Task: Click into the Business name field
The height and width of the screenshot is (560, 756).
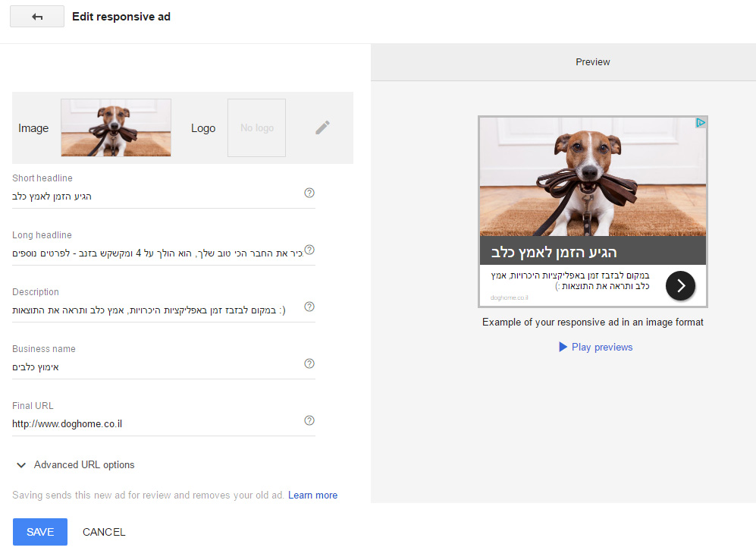Action: point(152,367)
